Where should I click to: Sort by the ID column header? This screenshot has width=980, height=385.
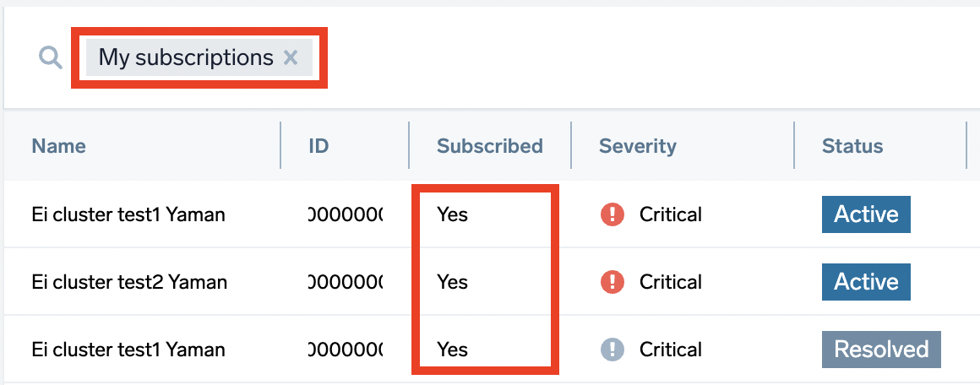(318, 146)
